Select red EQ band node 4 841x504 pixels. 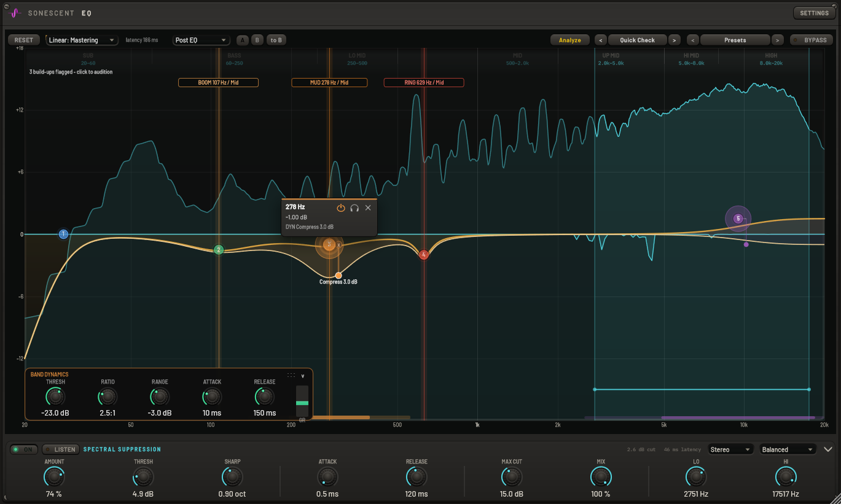coord(423,255)
